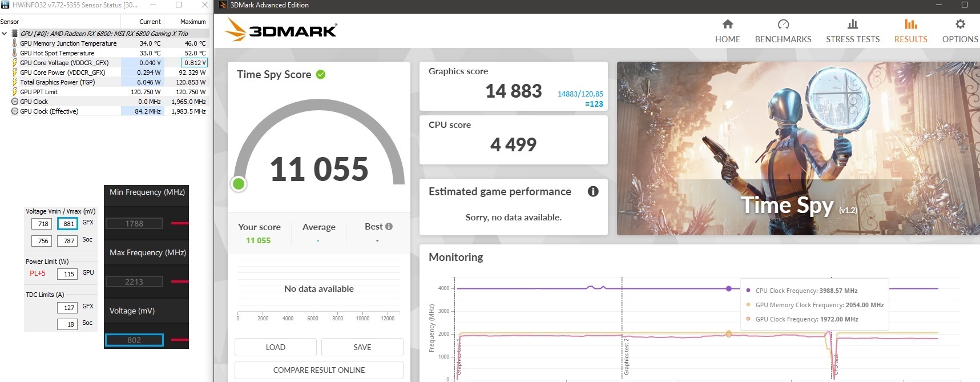Click the HWiNFO32 window title bar icon
This screenshot has width=980, height=382.
tap(5, 5)
